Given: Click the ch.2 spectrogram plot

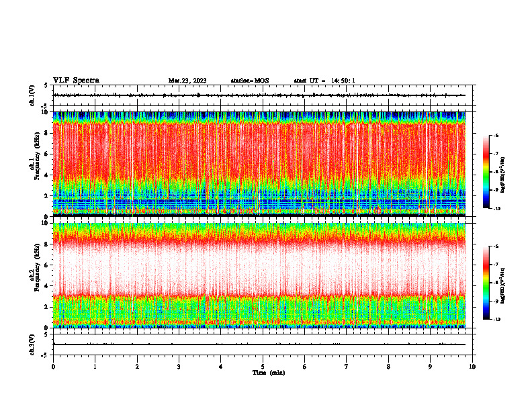Looking at the screenshot, I should [x=259, y=275].
